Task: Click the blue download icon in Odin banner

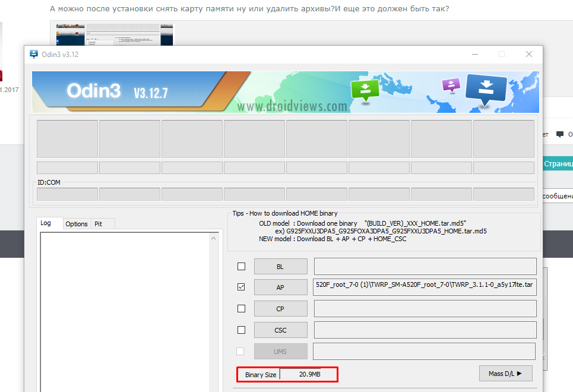Action: pyautogui.click(x=486, y=89)
